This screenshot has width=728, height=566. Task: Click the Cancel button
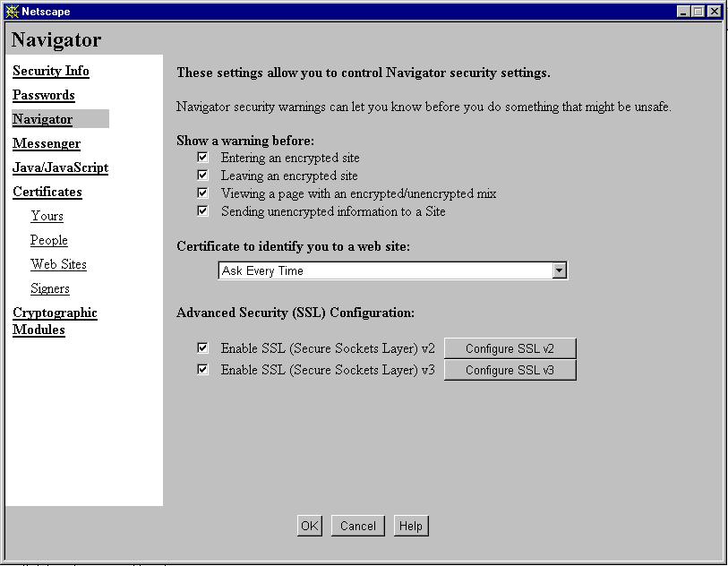pos(358,526)
